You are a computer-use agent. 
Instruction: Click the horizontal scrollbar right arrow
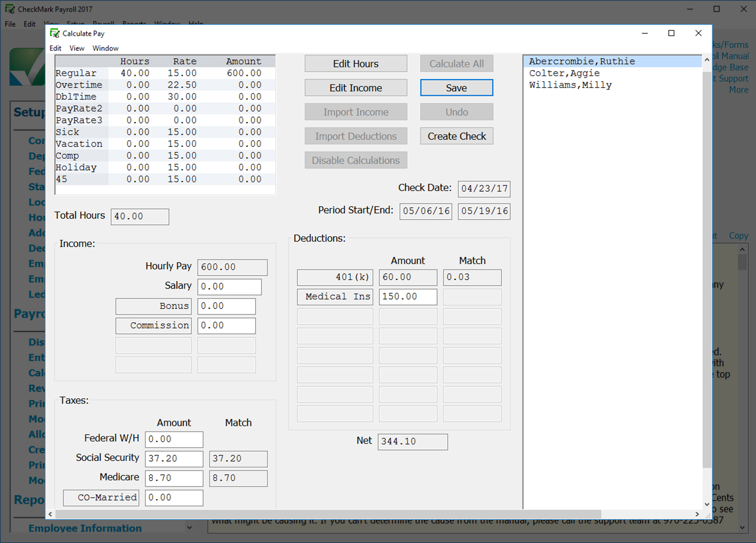(697, 514)
